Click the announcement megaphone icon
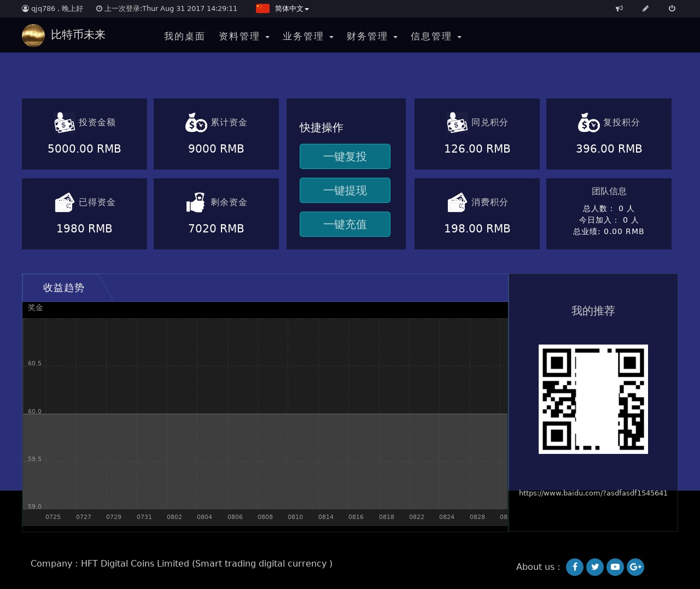The width and height of the screenshot is (700, 589). (x=619, y=9)
